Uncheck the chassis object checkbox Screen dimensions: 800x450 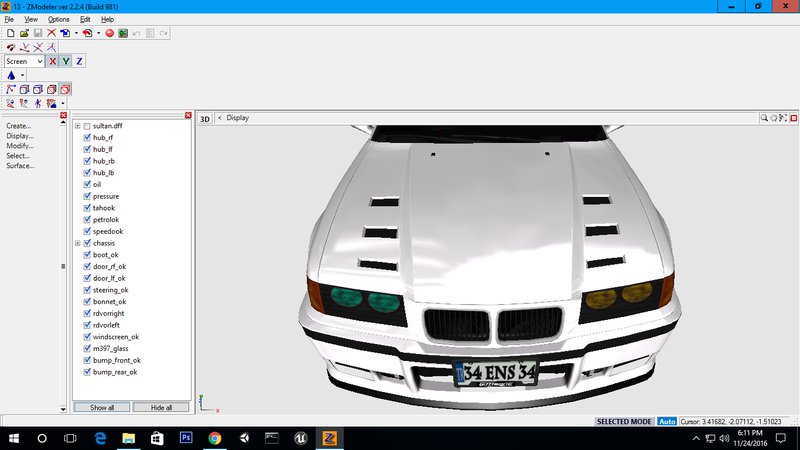87,243
